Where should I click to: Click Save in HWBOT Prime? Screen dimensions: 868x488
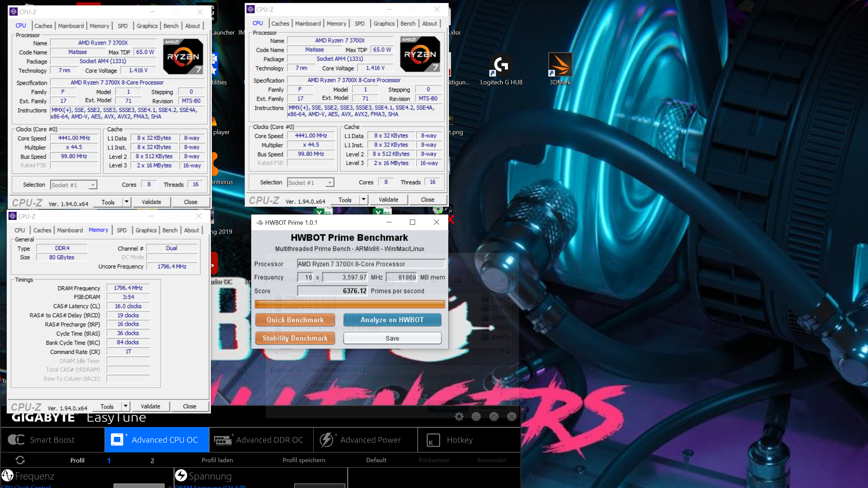(x=392, y=338)
